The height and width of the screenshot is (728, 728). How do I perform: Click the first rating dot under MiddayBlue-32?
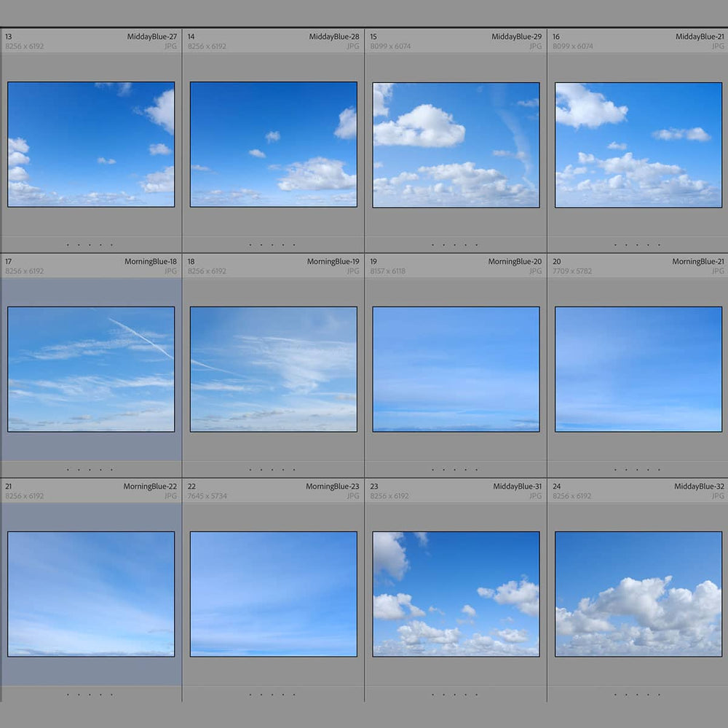point(615,695)
